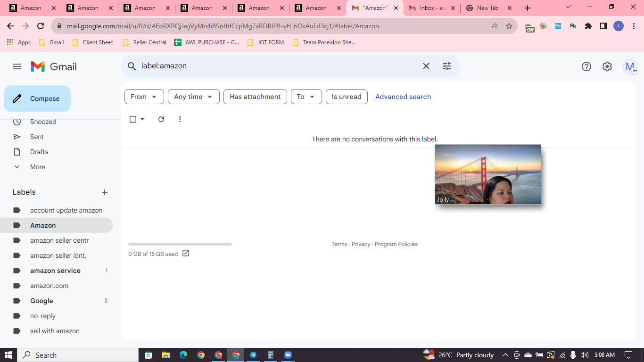644x362 pixels.
Task: Open Gmail Settings gear
Action: (x=607, y=66)
